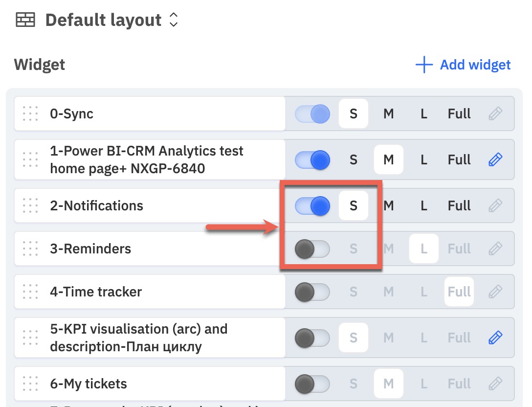Enable the 3-Reminders widget toggle
This screenshot has width=532, height=407.
pos(312,249)
